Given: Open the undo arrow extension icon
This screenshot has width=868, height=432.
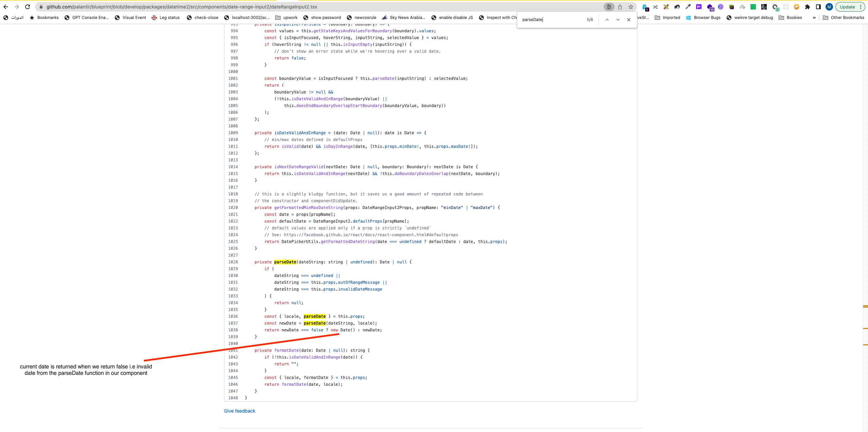Looking at the screenshot, I should pos(677,7).
